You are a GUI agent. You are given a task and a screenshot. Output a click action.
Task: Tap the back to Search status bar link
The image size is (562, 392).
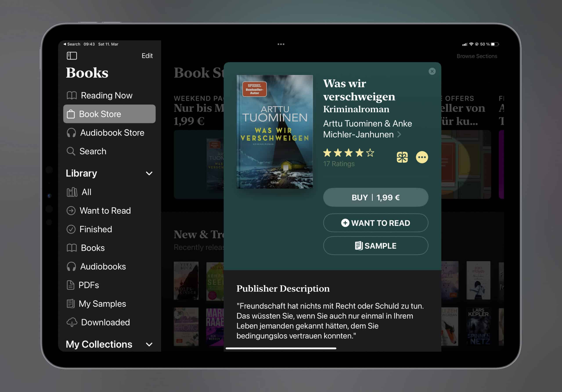tap(72, 44)
